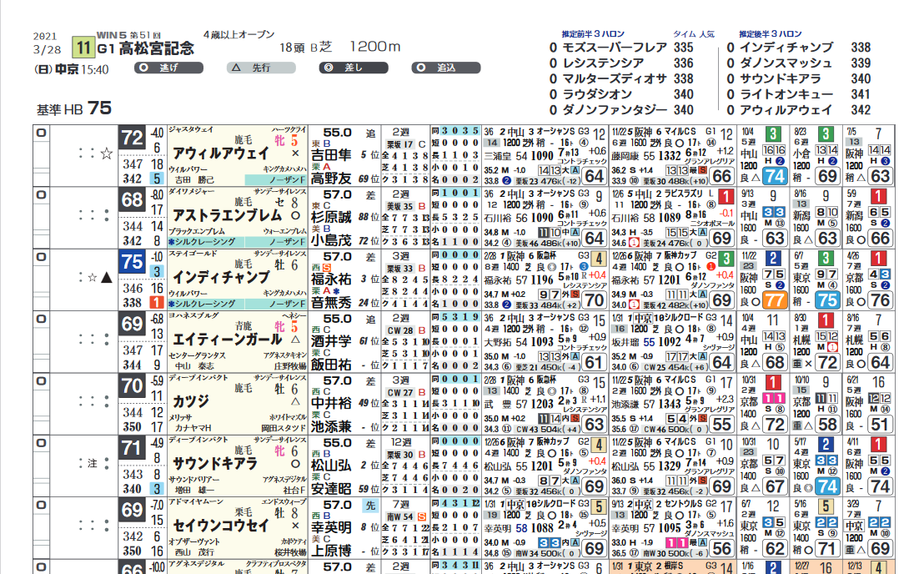
Task: Select the blue 75 rating box for インディチャンプ
Action: (x=132, y=262)
